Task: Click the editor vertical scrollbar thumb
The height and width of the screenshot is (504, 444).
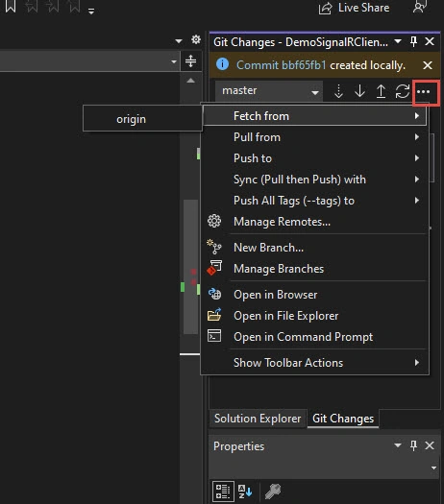Action: tap(190, 267)
